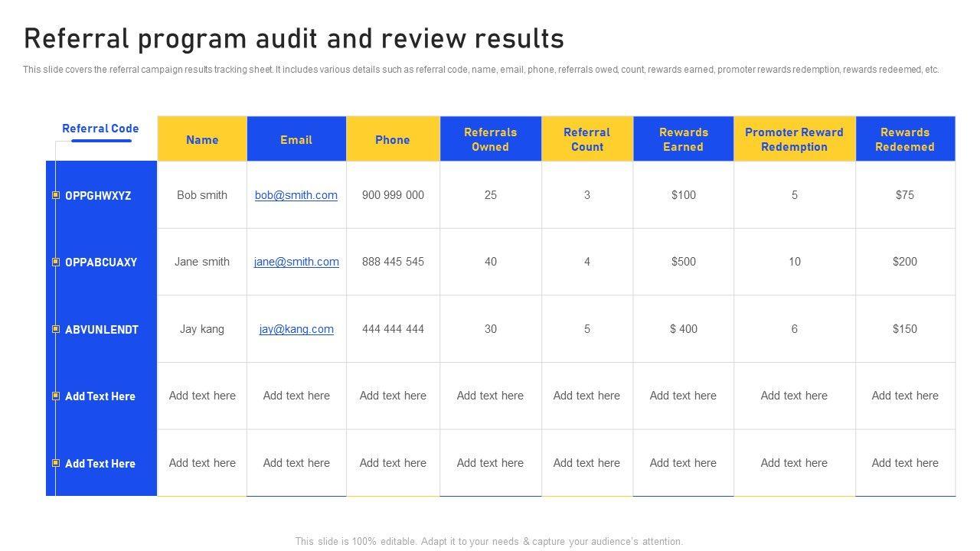Follow the jay@kang.com email link

click(296, 329)
